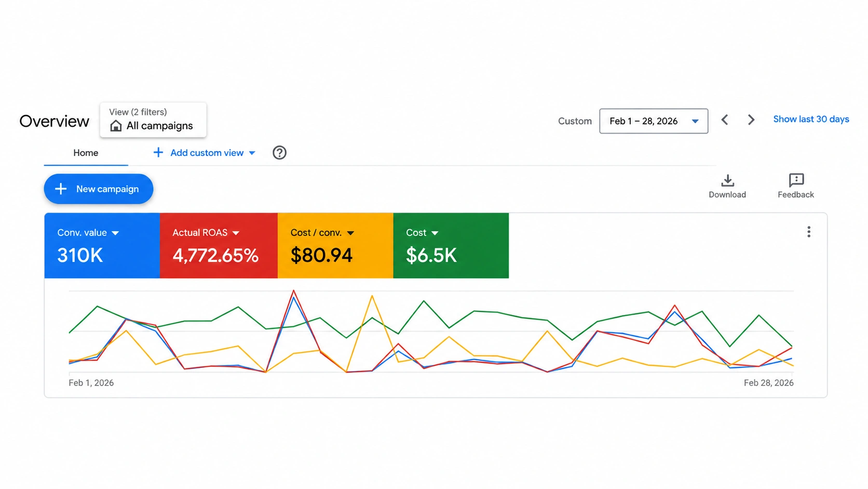This screenshot has height=489, width=868.
Task: Open the three-dot more options menu
Action: [x=808, y=232]
